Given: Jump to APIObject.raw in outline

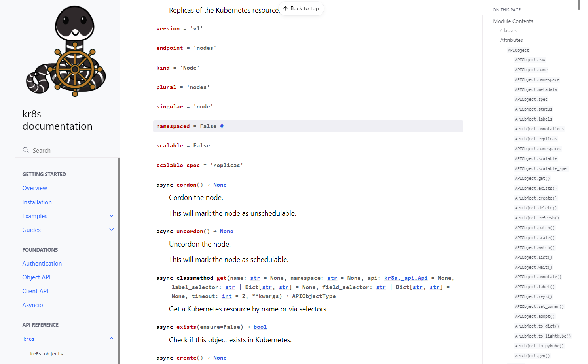Looking at the screenshot, I should (530, 60).
